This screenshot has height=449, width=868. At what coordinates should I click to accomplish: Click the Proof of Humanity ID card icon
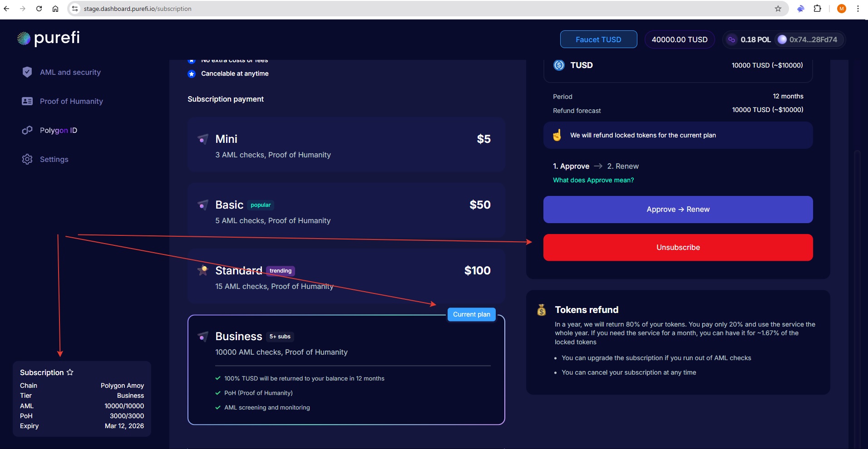tap(27, 101)
